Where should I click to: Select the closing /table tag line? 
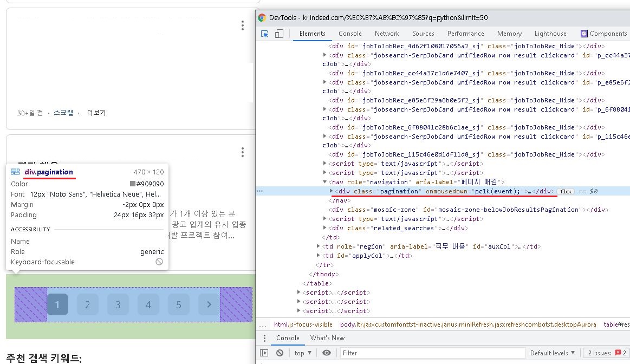(317, 283)
